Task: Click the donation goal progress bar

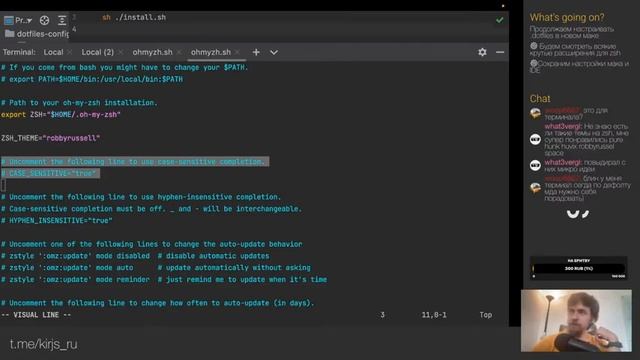Action: tap(578, 268)
